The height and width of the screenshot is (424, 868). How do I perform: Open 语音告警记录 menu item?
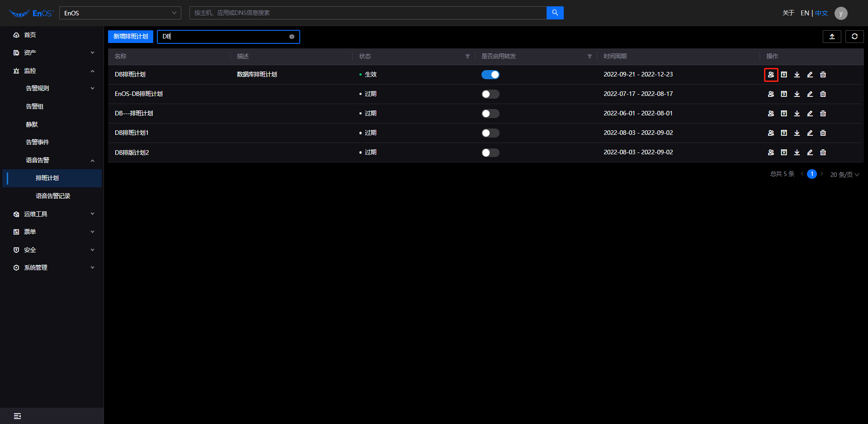point(52,196)
